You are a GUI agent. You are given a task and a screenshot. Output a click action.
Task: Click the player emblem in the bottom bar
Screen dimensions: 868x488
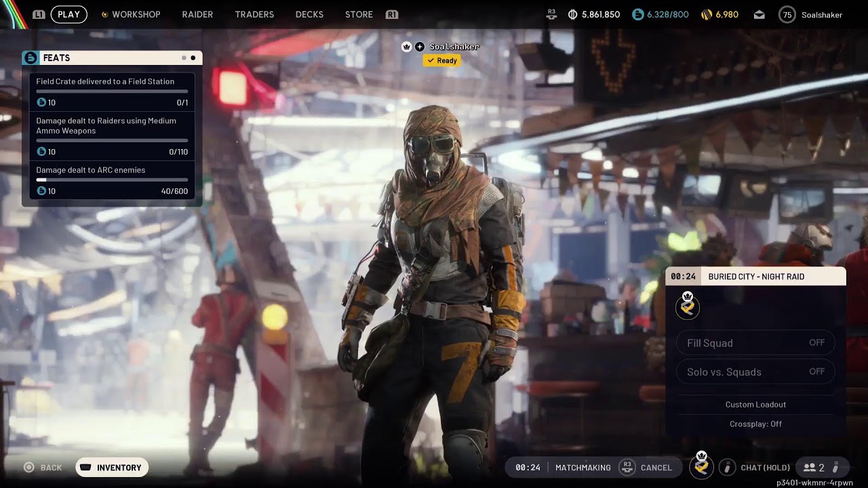pyautogui.click(x=702, y=466)
